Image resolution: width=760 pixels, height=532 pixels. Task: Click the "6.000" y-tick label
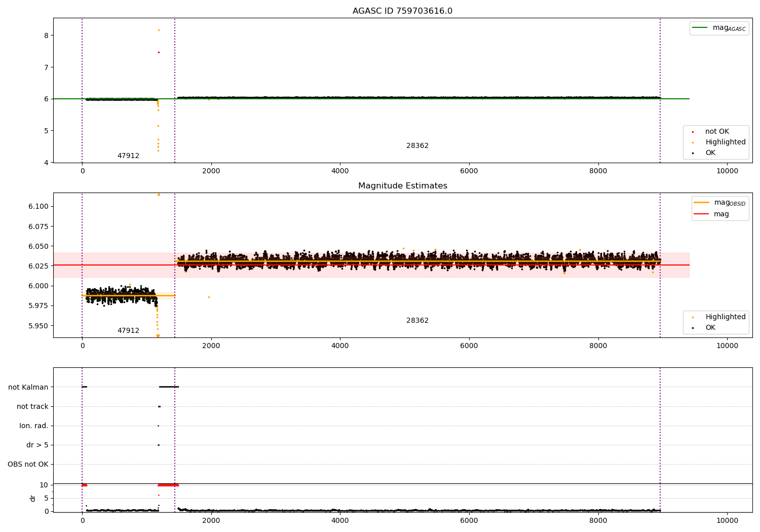pyautogui.click(x=39, y=286)
